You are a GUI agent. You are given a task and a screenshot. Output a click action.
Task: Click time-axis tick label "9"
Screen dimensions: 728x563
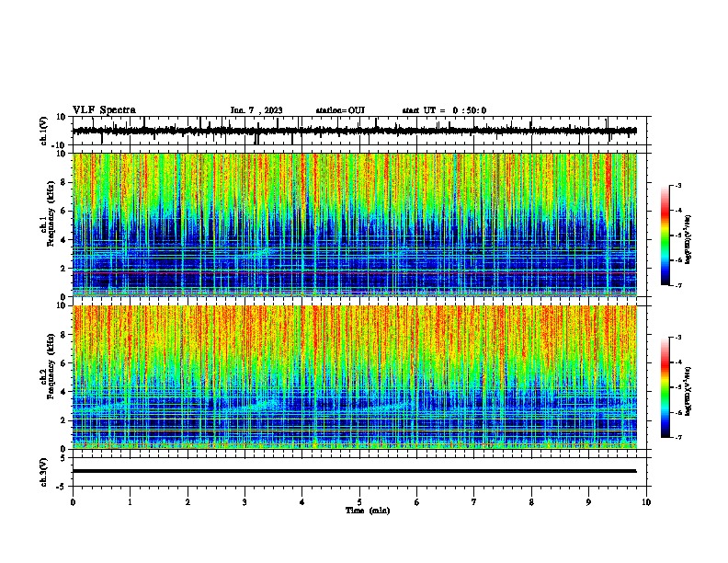coord(588,502)
